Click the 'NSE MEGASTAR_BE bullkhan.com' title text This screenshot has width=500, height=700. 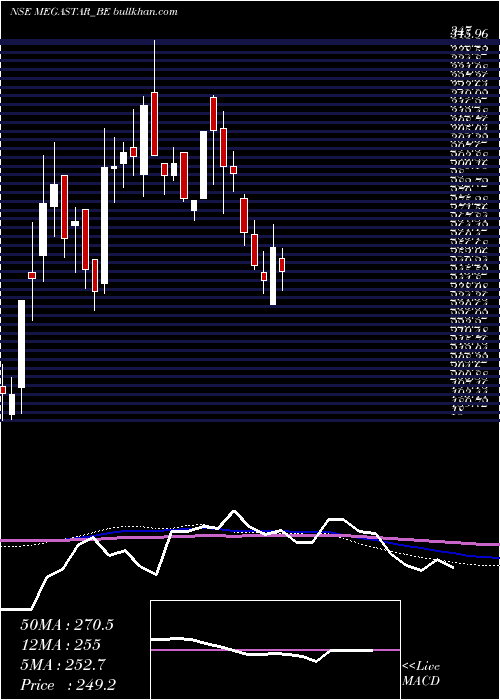click(x=94, y=12)
